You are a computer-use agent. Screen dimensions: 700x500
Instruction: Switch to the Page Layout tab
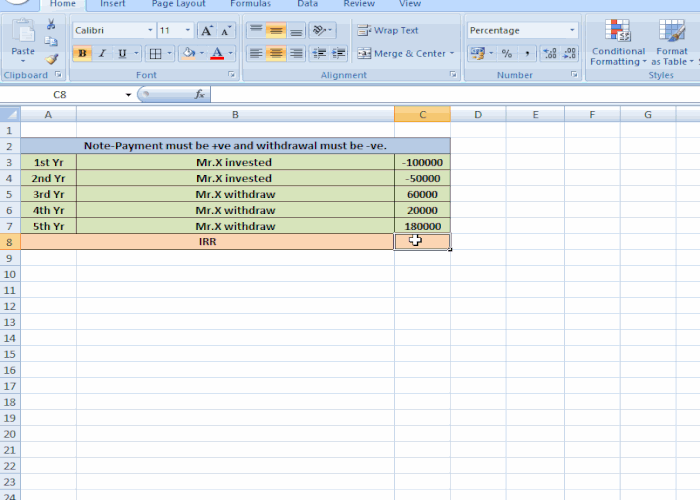pos(179,4)
